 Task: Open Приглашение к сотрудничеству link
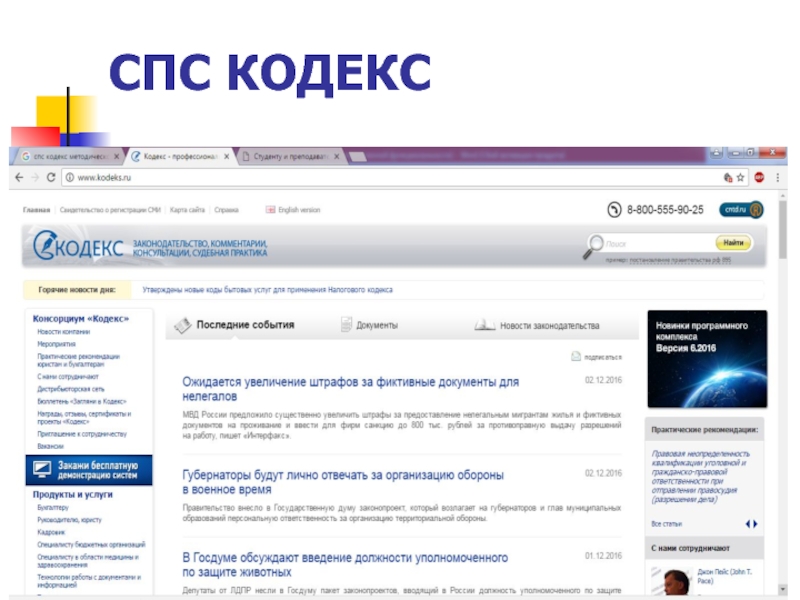click(x=82, y=434)
